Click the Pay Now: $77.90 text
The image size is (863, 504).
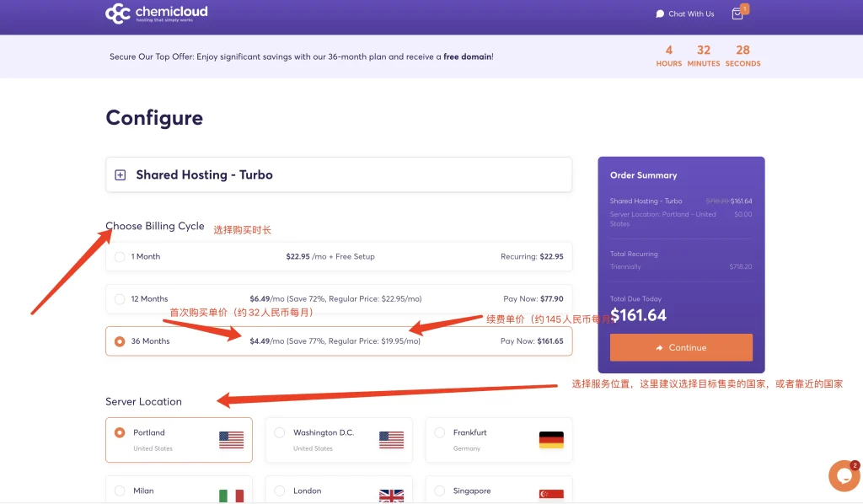[x=533, y=298]
